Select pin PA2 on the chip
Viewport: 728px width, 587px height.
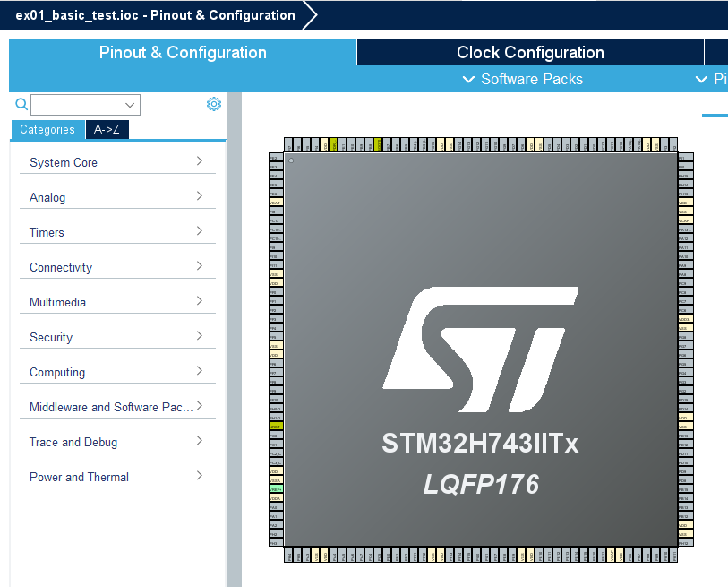click(x=276, y=525)
